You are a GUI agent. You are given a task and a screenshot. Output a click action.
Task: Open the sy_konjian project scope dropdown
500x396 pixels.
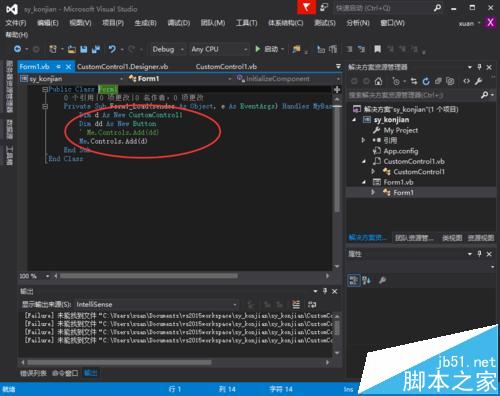pyautogui.click(x=122, y=79)
